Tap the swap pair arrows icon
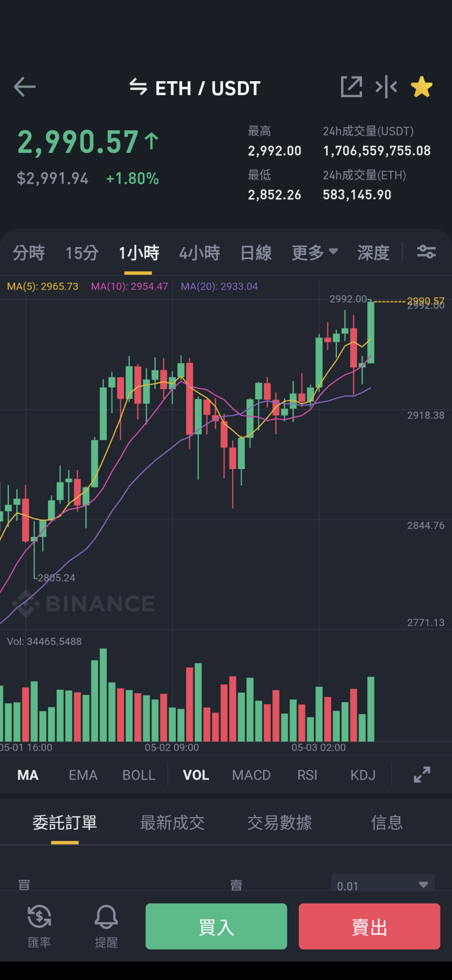This screenshot has height=980, width=452. (138, 87)
